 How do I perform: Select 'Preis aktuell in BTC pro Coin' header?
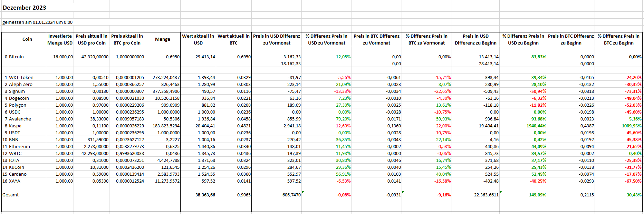point(127,39)
